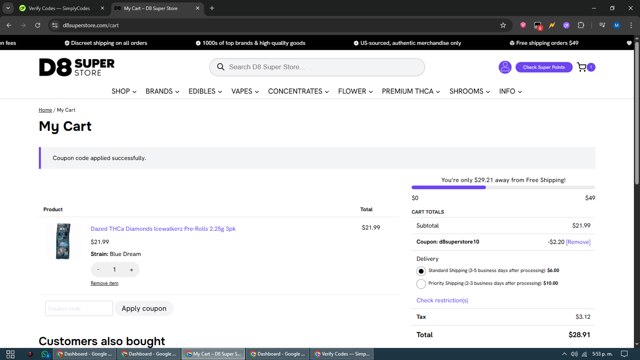Image resolution: width=640 pixels, height=360 pixels.
Task: Click the free shipping progress bar
Action: coord(503,187)
